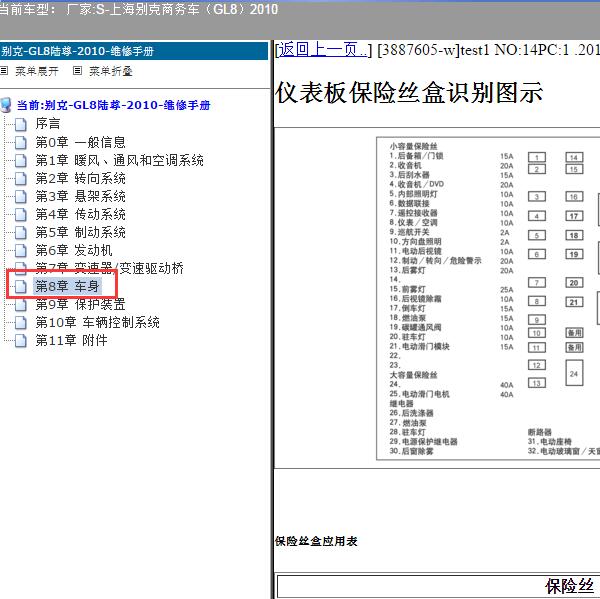600x599 pixels.
Task: Click the 返回上一页 back link
Action: 323,50
